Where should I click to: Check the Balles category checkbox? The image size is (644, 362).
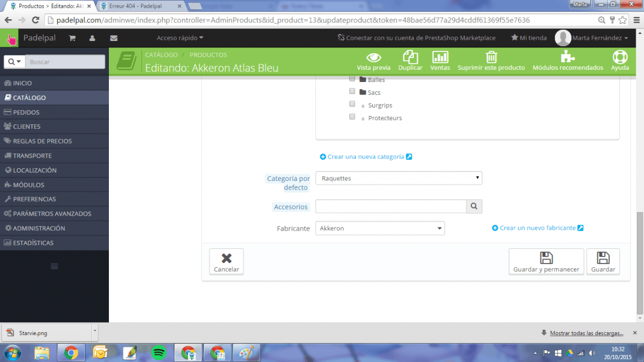(x=352, y=78)
